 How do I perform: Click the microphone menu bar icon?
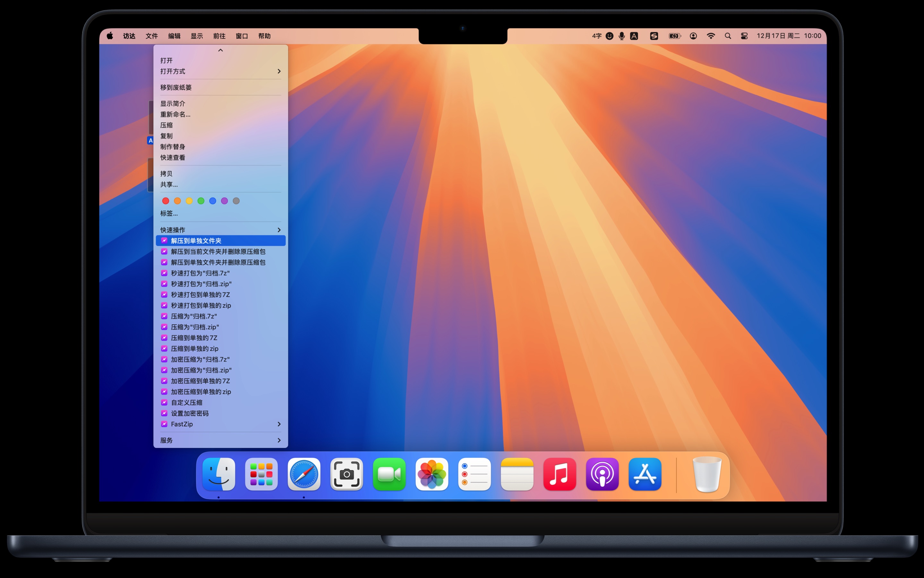[x=622, y=36]
